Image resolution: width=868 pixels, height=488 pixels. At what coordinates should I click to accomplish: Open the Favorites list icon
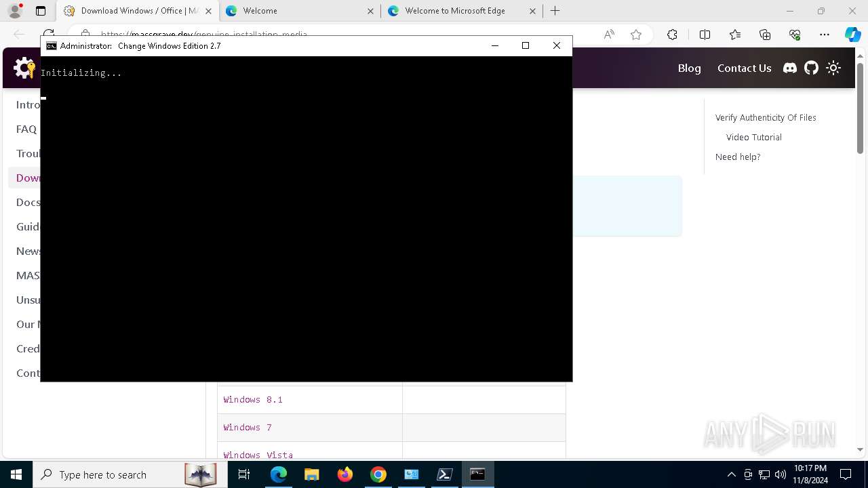coord(735,35)
